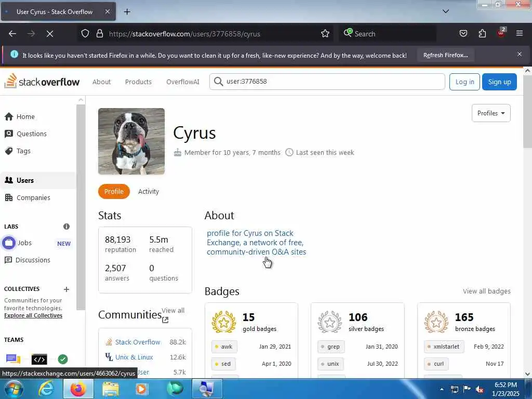Open the Products menu item
Screen dimensions: 532x399
click(138, 82)
